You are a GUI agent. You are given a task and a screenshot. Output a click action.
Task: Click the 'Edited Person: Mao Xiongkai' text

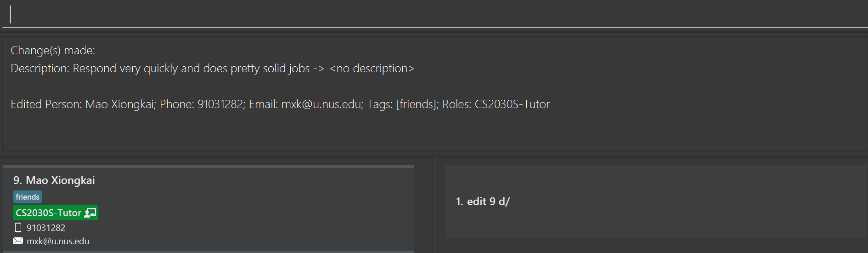coord(83,104)
